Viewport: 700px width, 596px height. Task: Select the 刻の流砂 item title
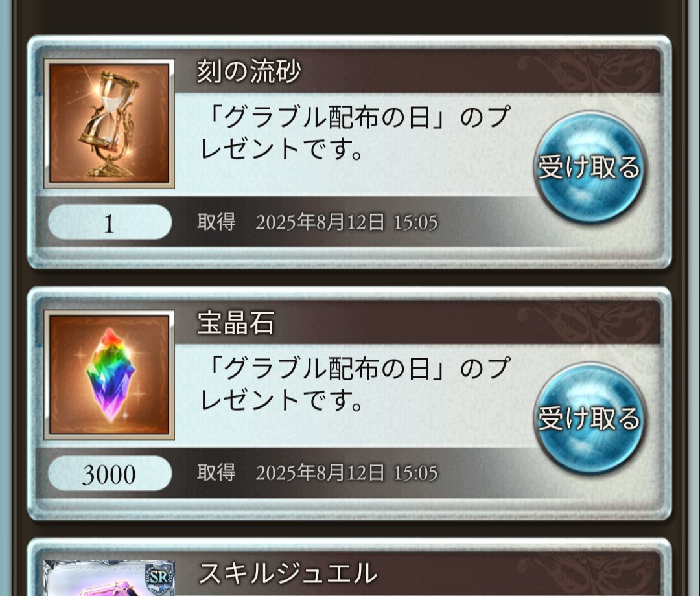(x=249, y=71)
